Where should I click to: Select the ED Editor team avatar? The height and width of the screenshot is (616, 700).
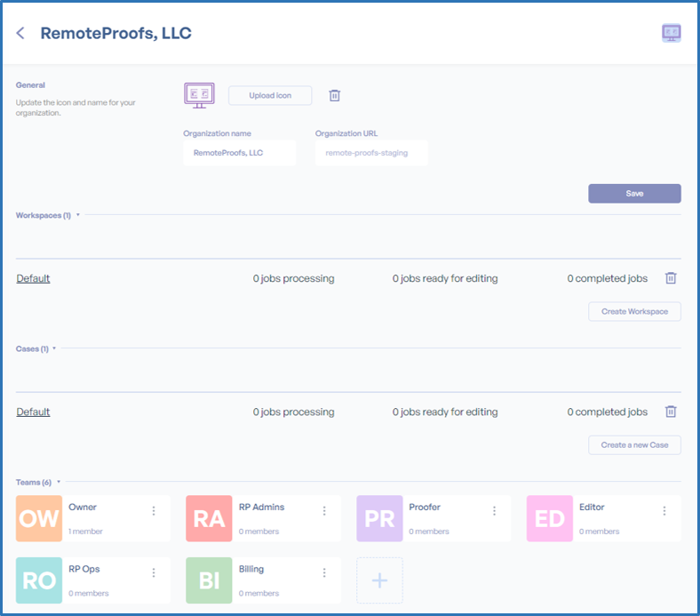pos(550,518)
